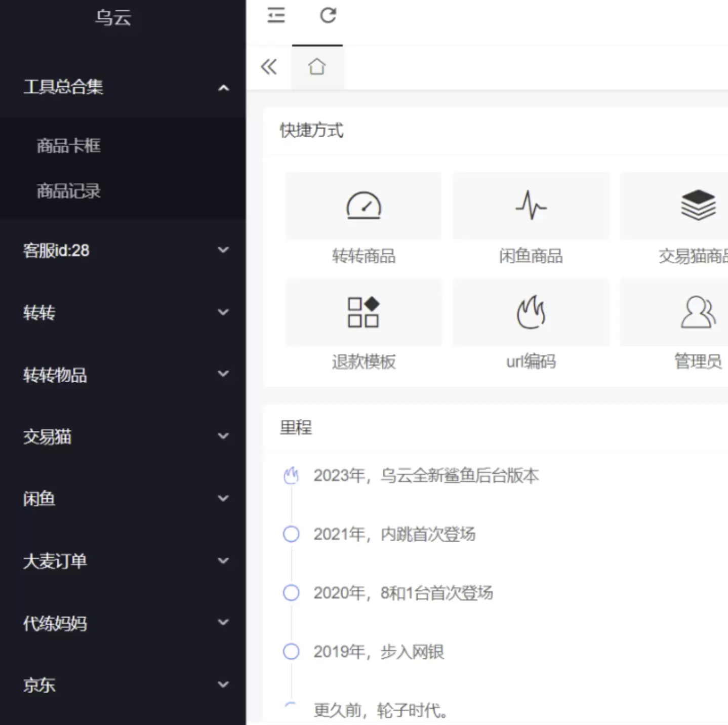Image resolution: width=728 pixels, height=725 pixels.
Task: Click the 乌云 logo title
Action: point(113,18)
